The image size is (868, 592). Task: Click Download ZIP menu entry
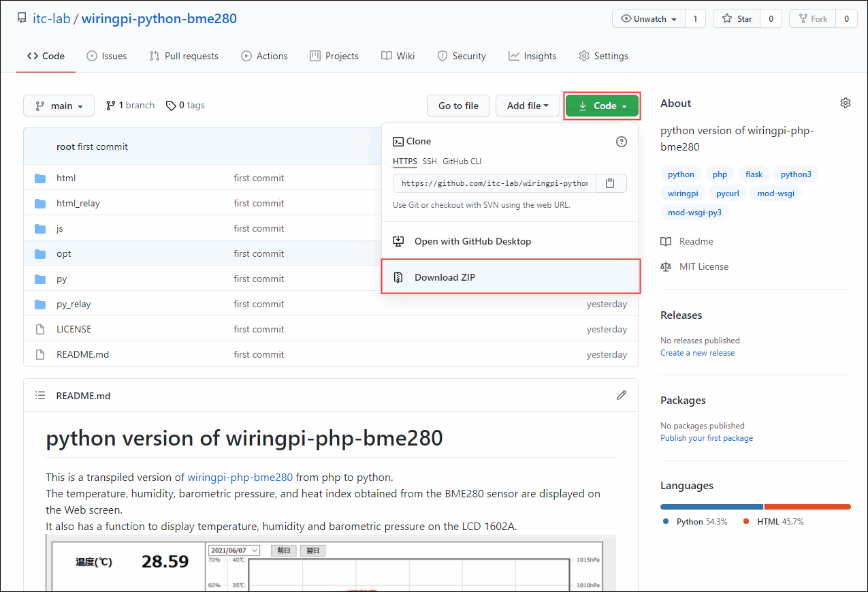(510, 277)
